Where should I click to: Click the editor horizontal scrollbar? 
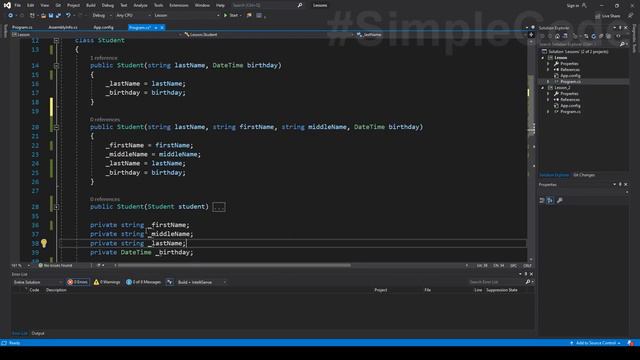(x=234, y=265)
